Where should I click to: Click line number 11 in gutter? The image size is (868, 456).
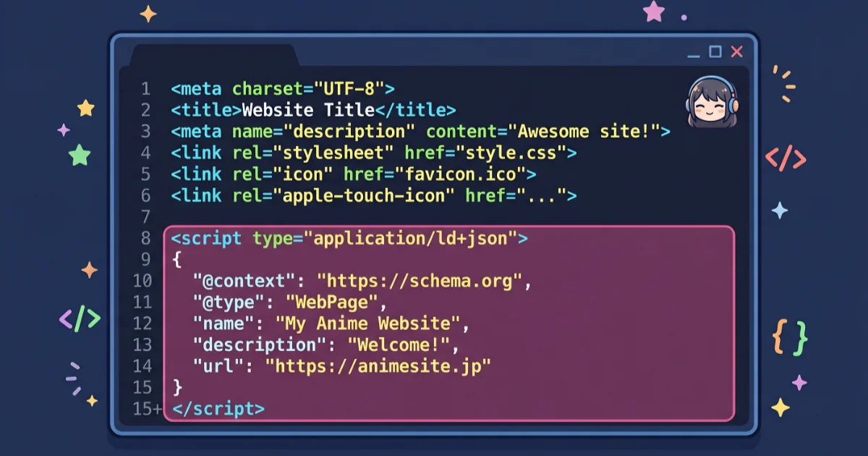coord(142,302)
